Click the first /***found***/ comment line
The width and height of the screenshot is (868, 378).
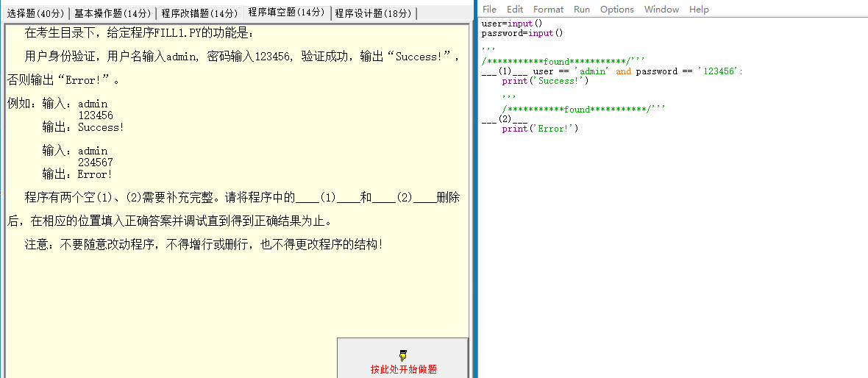click(x=563, y=62)
